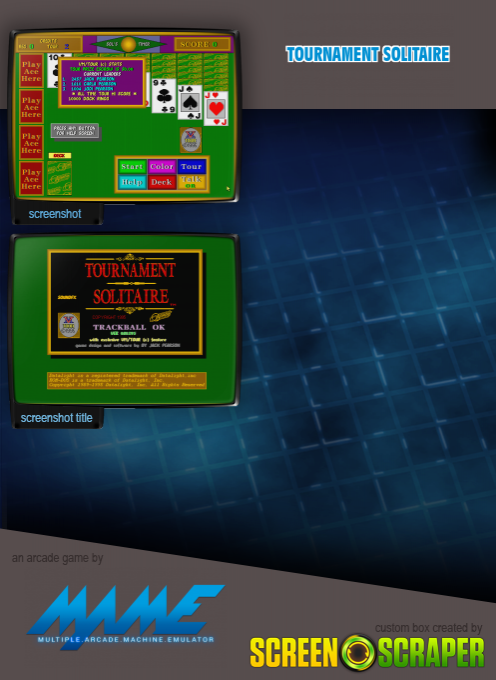Pick the Jack of spades card

[x=190, y=102]
